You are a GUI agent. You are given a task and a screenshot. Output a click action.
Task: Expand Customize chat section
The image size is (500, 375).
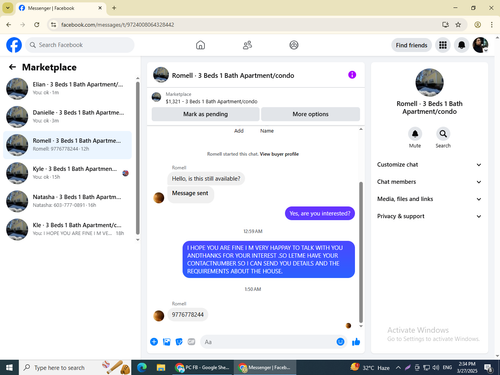tap(429, 165)
